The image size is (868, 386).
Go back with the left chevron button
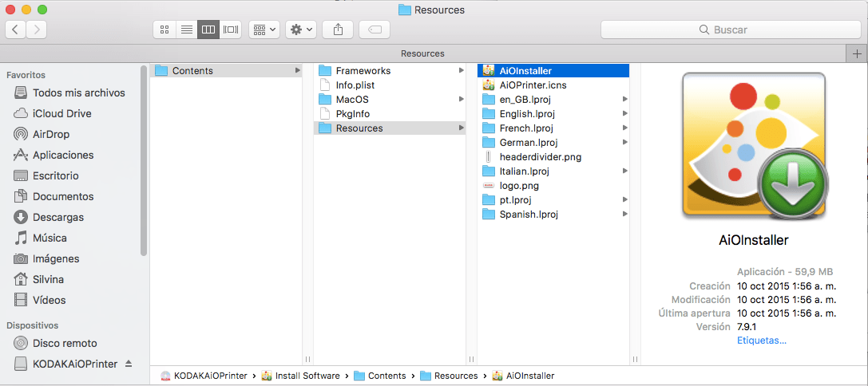click(x=15, y=30)
